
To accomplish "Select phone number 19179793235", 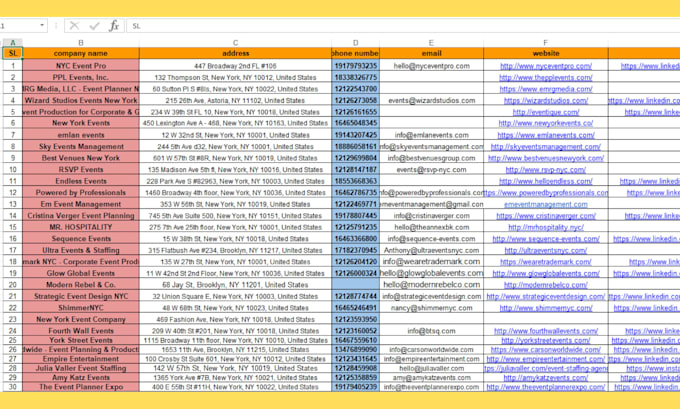I will coord(356,66).
